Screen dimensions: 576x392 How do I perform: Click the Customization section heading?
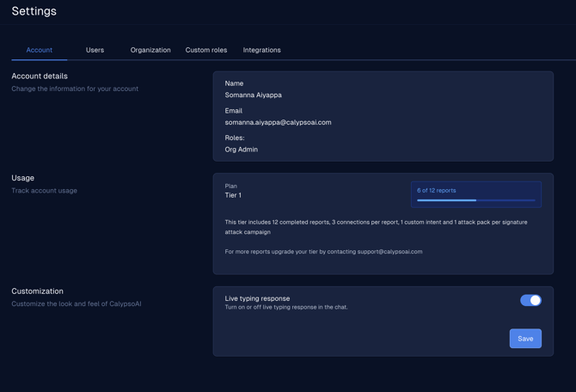tap(37, 291)
